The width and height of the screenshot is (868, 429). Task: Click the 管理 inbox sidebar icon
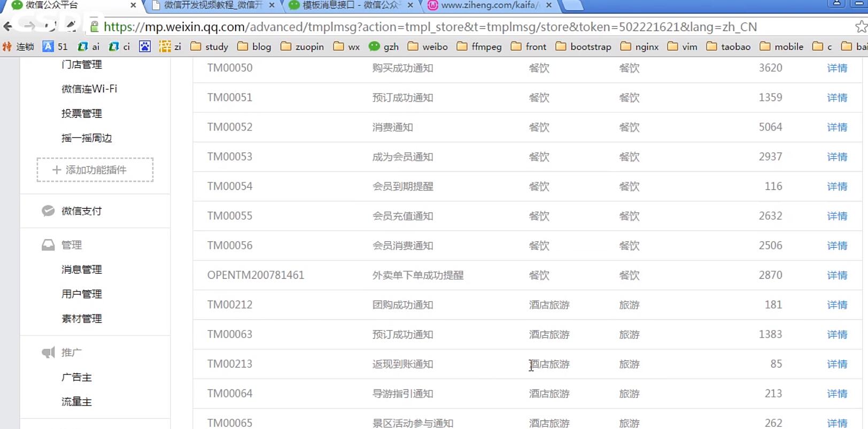point(48,245)
